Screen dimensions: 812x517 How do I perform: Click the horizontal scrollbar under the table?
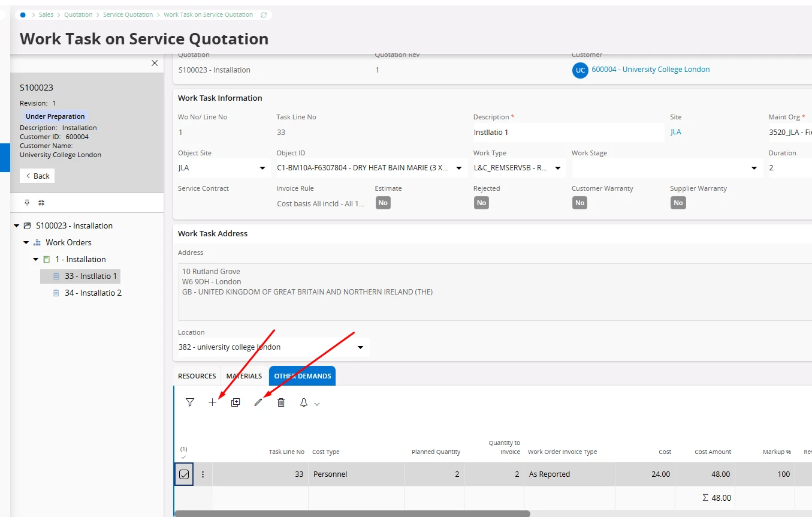(352, 513)
